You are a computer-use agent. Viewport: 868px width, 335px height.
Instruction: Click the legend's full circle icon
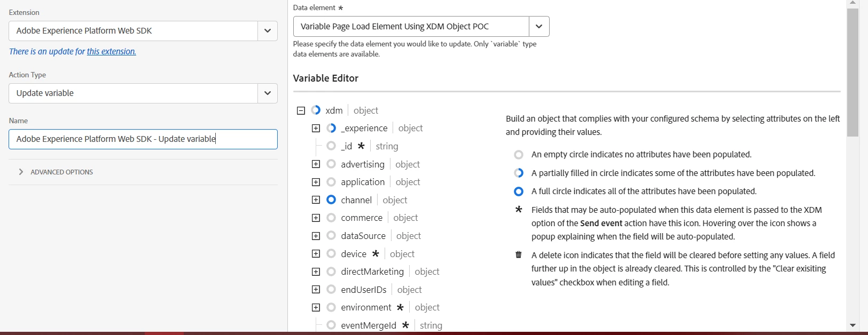click(519, 191)
